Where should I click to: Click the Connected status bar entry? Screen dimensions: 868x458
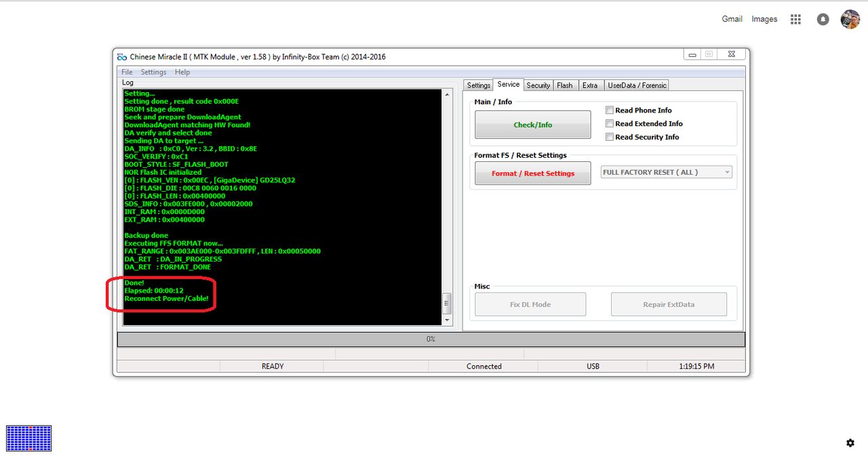pos(484,367)
